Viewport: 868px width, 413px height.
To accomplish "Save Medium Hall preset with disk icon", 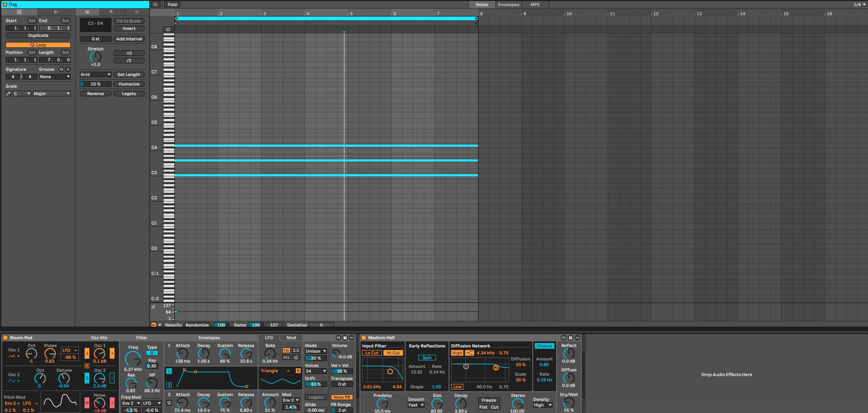I will click(x=570, y=337).
